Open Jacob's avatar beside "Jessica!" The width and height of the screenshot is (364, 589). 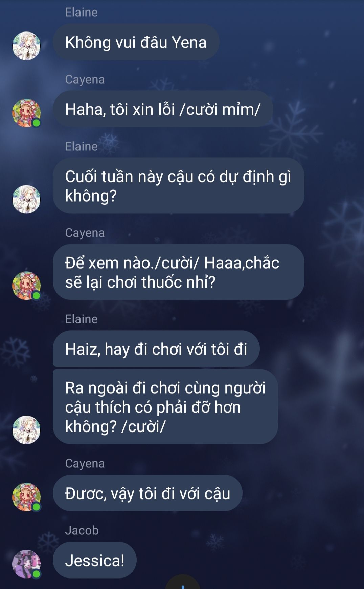pyautogui.click(x=26, y=564)
